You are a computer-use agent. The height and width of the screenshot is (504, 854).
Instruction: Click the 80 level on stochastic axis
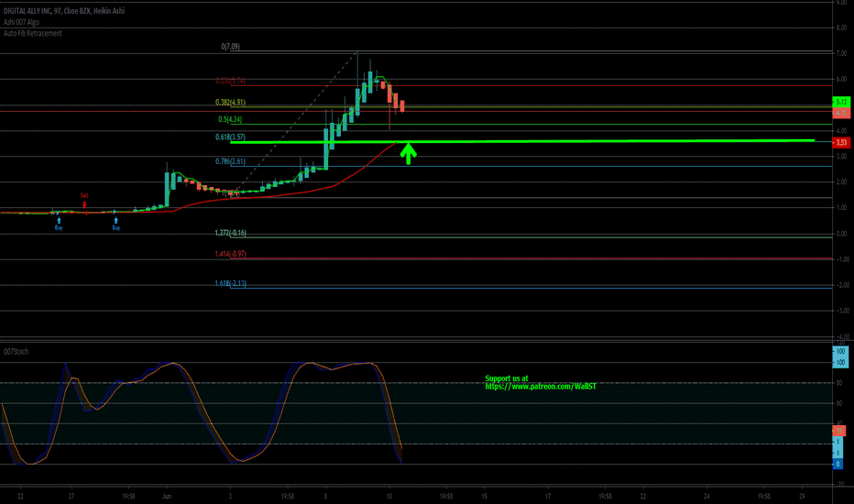(839, 383)
